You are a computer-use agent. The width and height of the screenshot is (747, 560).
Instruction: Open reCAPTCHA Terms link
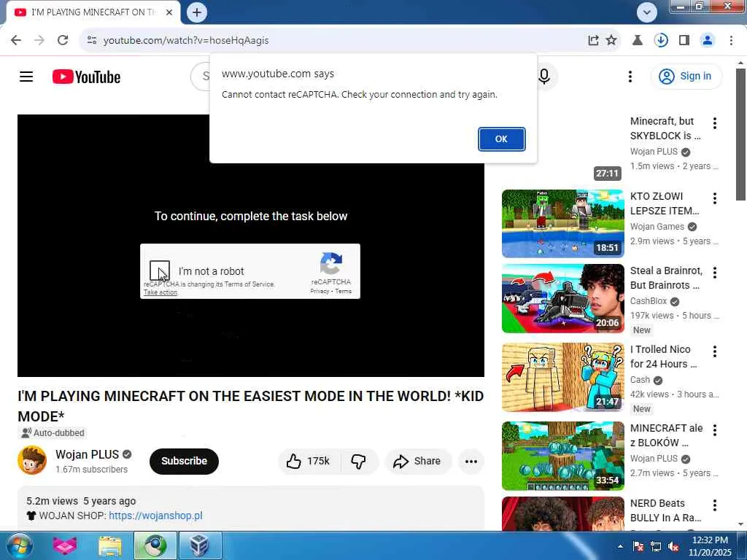point(343,292)
